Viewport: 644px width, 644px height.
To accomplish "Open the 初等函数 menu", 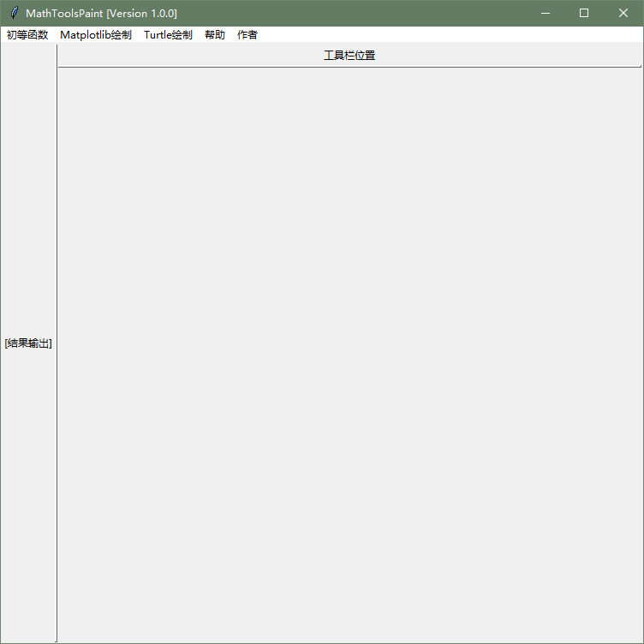I will tap(27, 35).
